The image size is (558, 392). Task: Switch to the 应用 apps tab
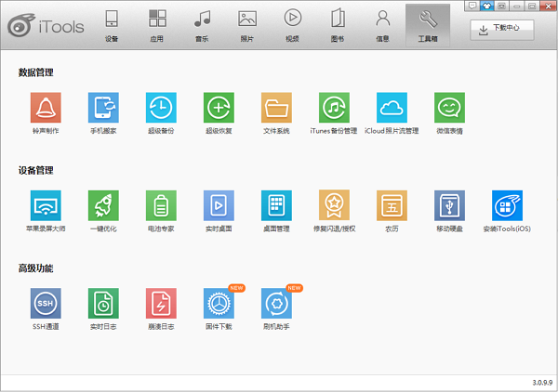pyautogui.click(x=156, y=26)
